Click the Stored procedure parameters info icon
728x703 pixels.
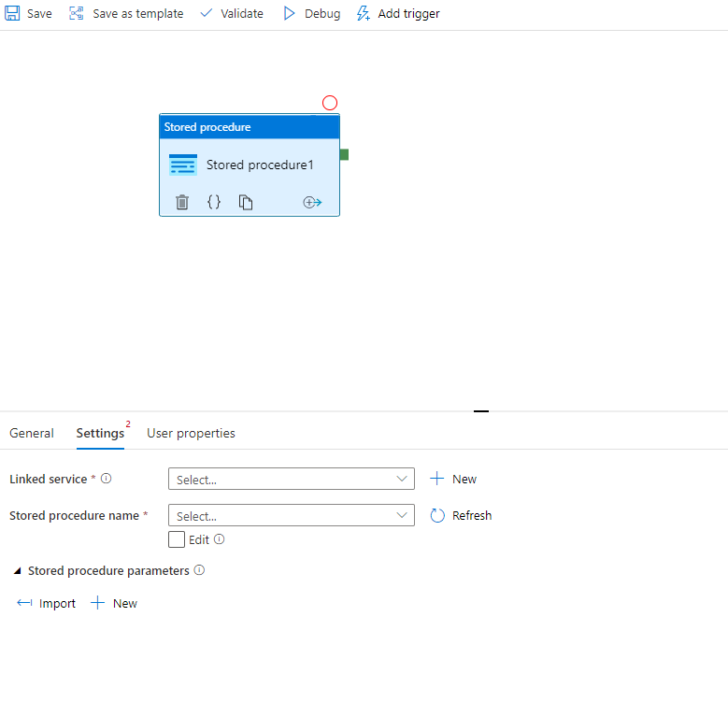tap(199, 570)
